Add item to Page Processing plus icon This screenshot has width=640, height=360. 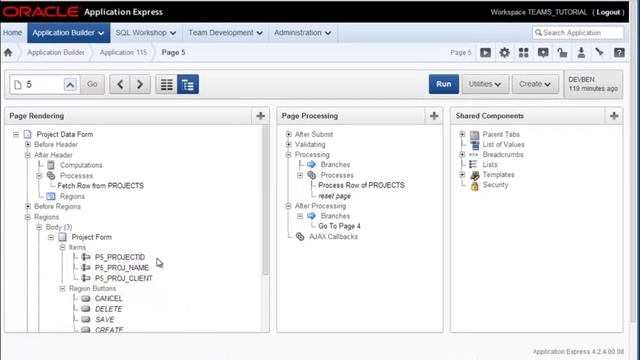(x=434, y=116)
